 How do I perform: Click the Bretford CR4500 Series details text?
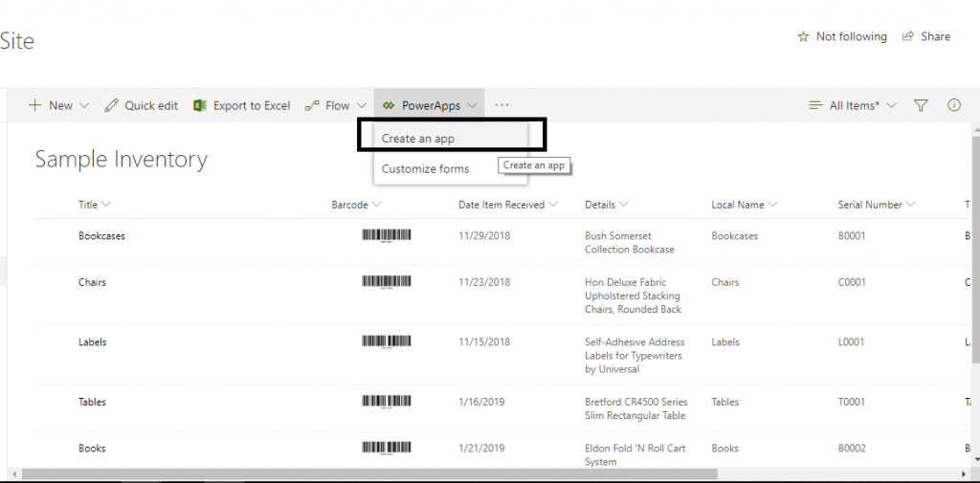click(x=636, y=408)
